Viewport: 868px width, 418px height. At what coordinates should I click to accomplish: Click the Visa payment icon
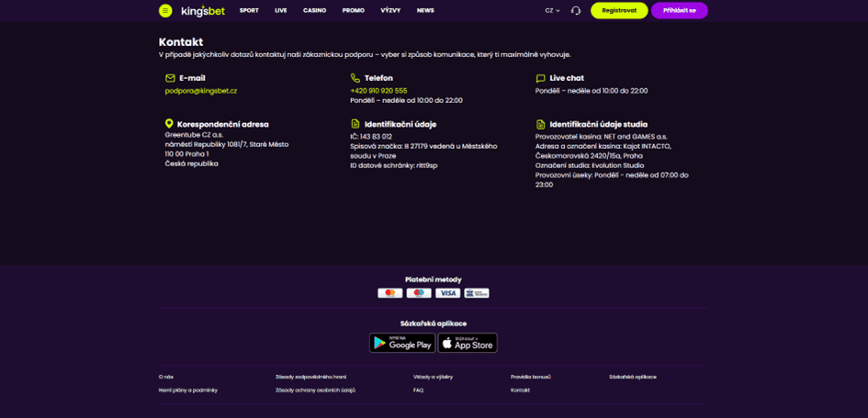(x=448, y=293)
